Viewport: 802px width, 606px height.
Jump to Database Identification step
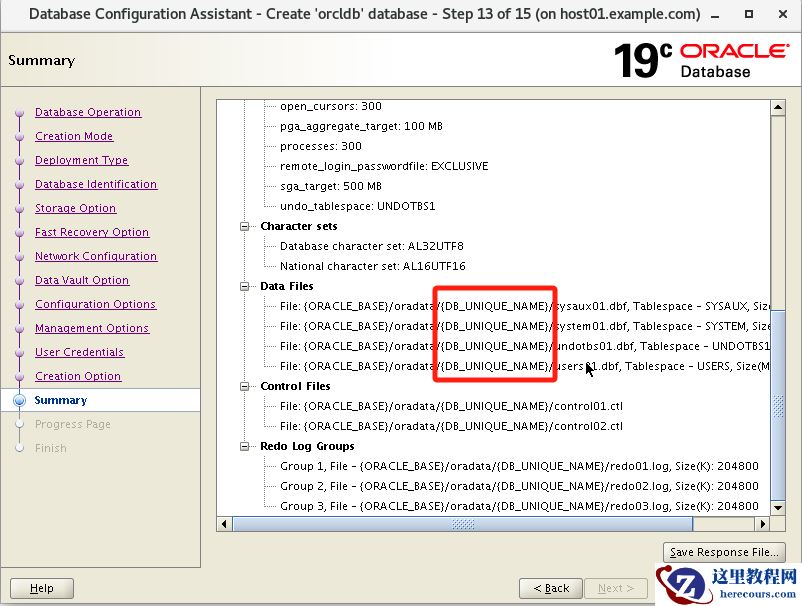tap(96, 184)
